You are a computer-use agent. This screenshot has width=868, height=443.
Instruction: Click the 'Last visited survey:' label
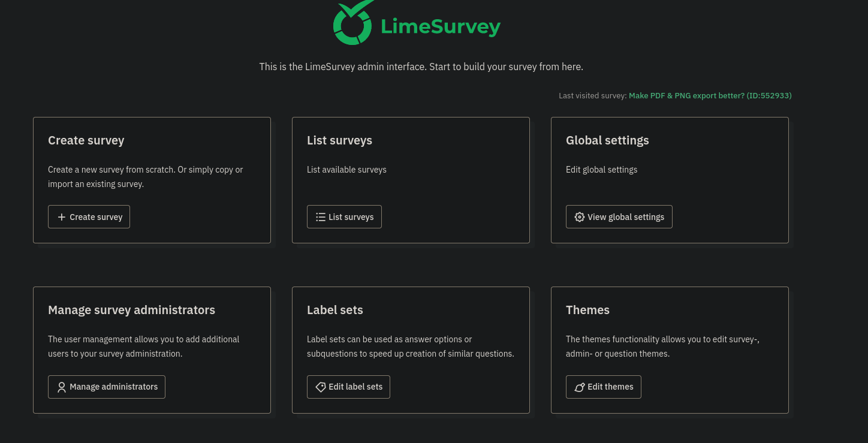[592, 96]
